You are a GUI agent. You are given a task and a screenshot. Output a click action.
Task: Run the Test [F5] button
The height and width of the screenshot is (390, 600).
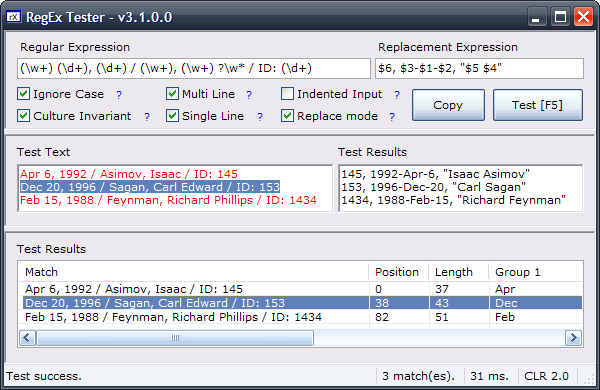click(538, 105)
